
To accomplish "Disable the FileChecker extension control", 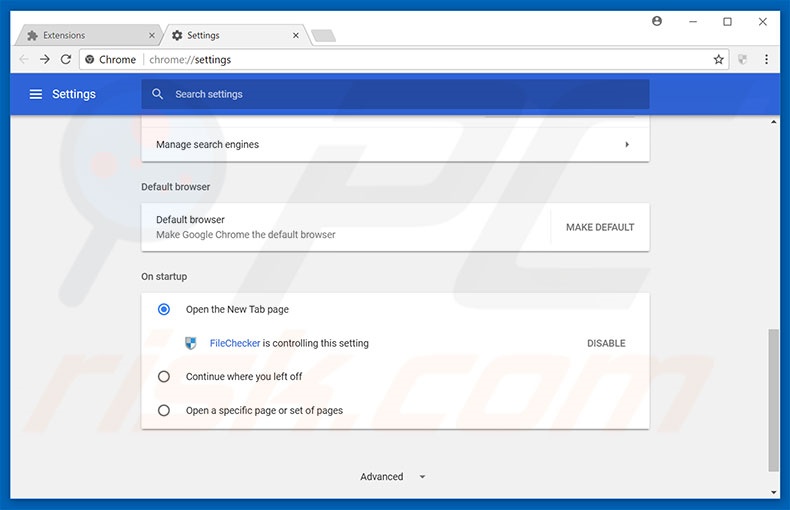I will 606,343.
